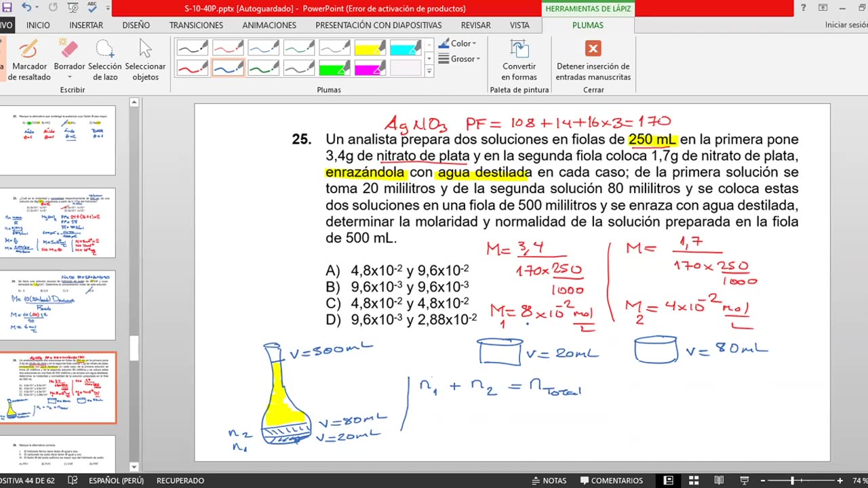Image resolution: width=868 pixels, height=488 pixels.
Task: Open the Grosor thickness dropdown
Action: [460, 59]
